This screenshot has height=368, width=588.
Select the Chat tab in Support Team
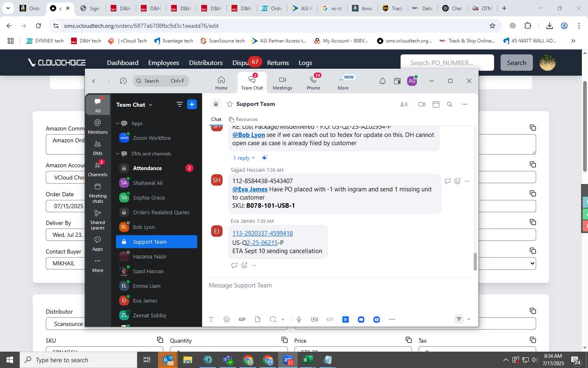[x=216, y=119]
